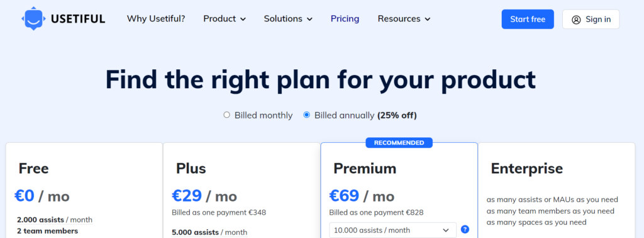This screenshot has width=644, height=238.
Task: Click the 2.000 assists / month link
Action: (x=55, y=220)
